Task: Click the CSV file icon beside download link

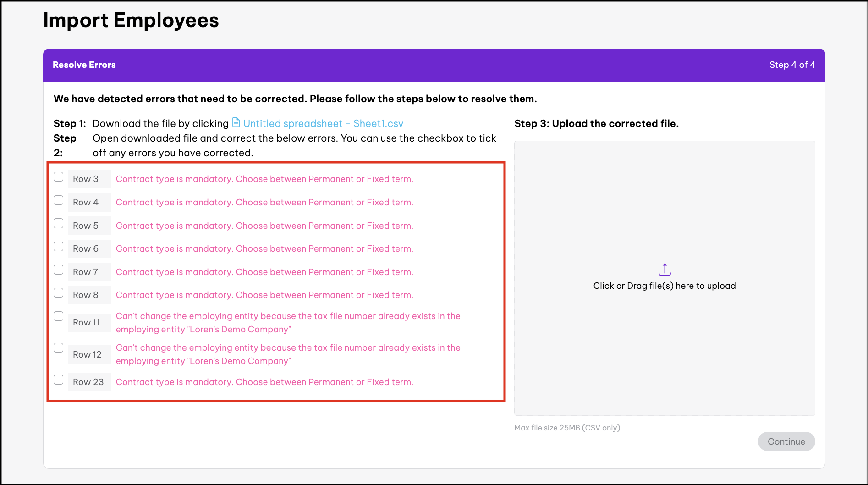Action: click(236, 122)
